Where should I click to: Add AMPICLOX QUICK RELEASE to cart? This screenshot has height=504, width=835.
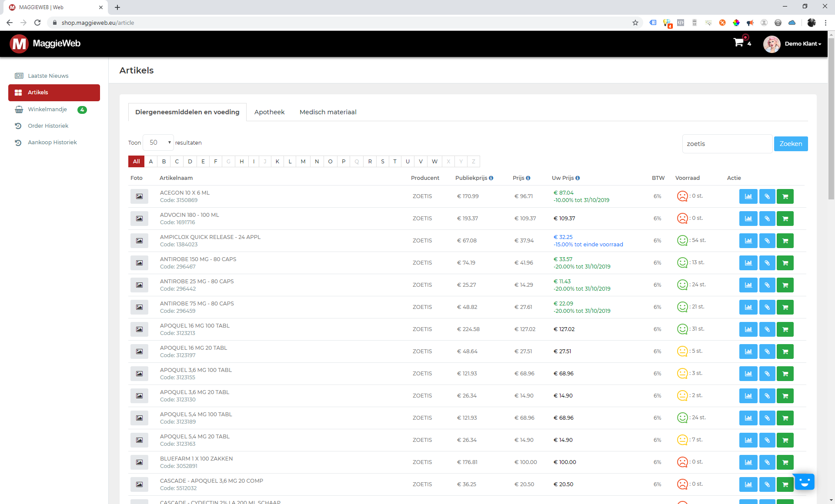[785, 241]
